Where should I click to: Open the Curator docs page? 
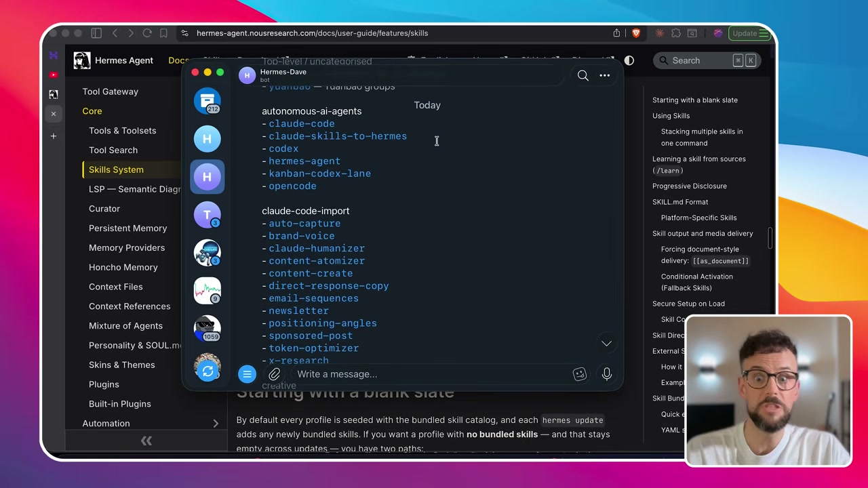[104, 209]
